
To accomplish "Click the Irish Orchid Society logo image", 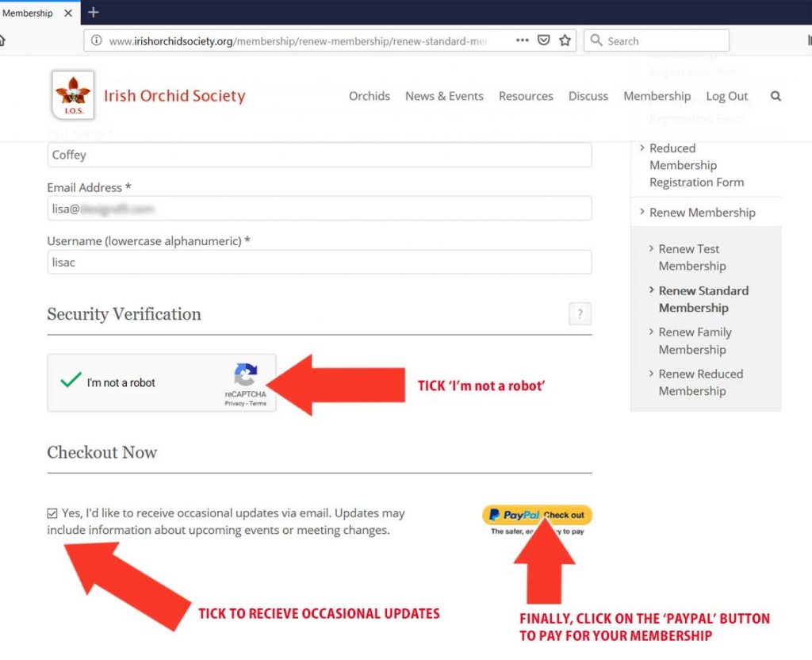I will (73, 95).
